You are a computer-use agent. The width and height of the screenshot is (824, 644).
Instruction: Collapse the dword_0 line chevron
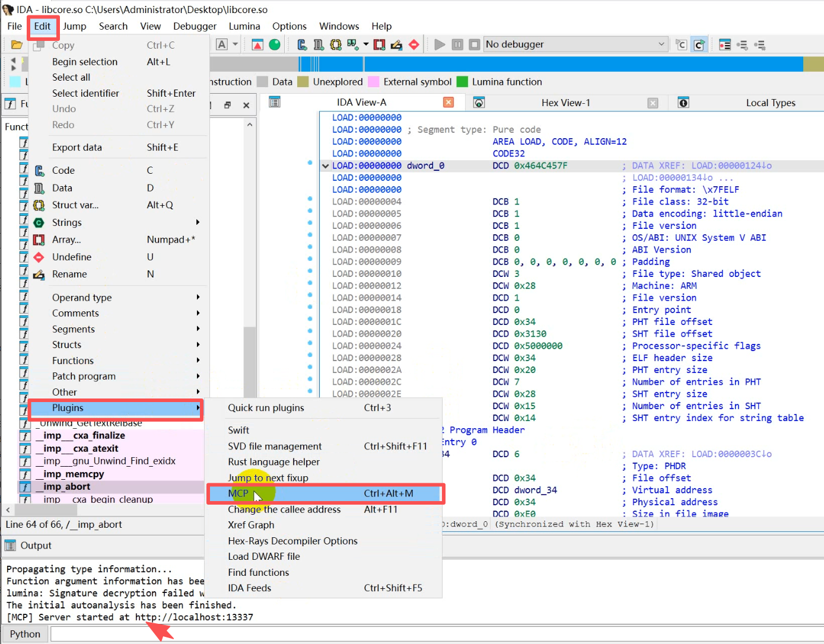[325, 166]
